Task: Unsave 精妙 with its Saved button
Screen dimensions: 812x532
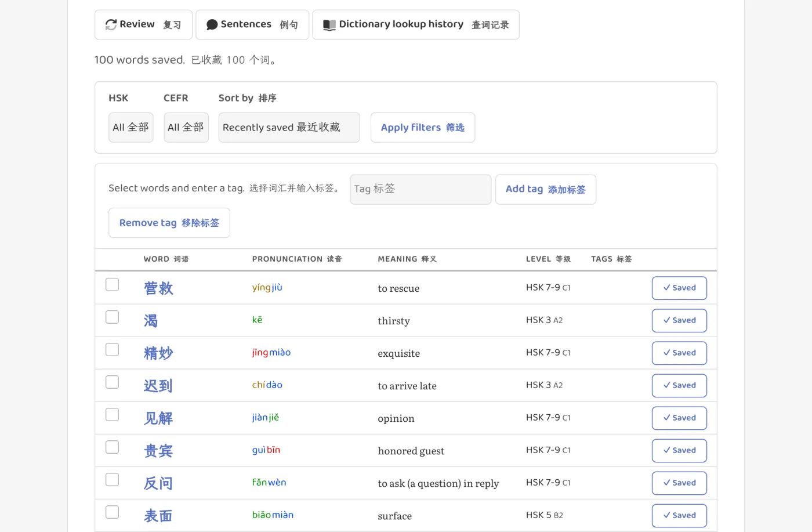Action: tap(679, 353)
